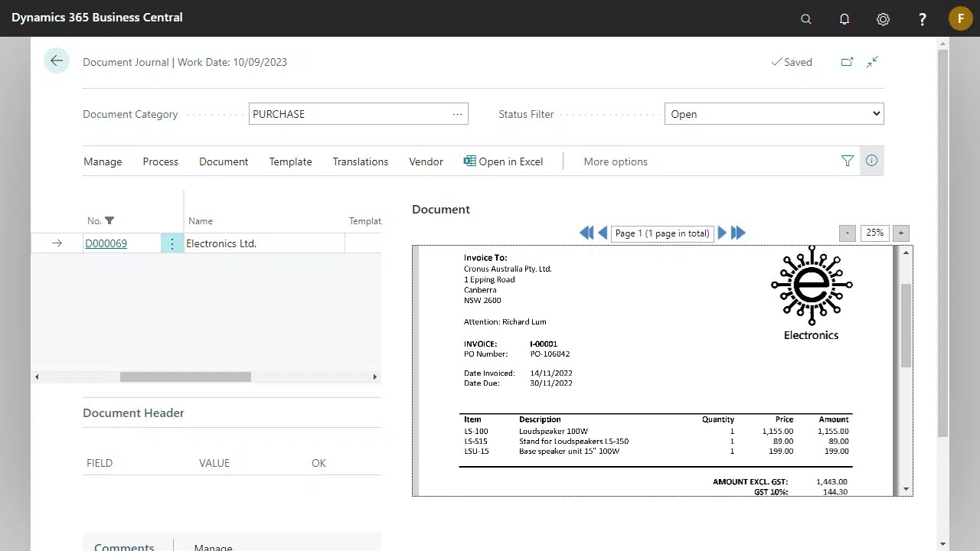Click Open in Excel button
980x551 pixels.
click(x=503, y=161)
